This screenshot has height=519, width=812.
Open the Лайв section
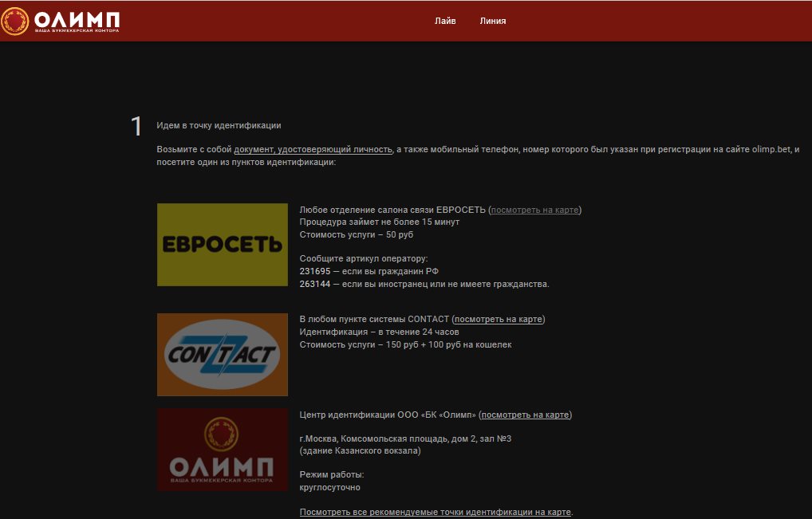click(x=445, y=21)
